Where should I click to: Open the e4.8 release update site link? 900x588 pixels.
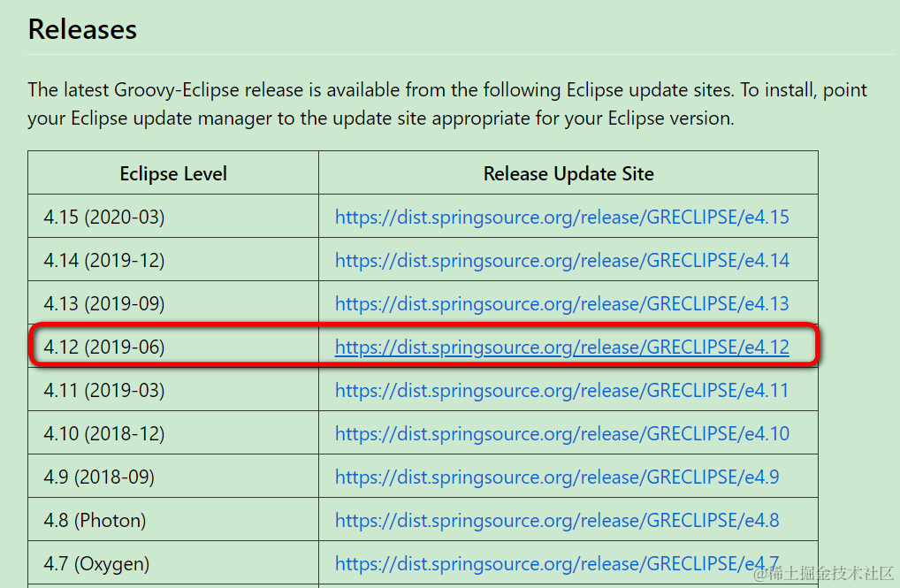coord(557,520)
